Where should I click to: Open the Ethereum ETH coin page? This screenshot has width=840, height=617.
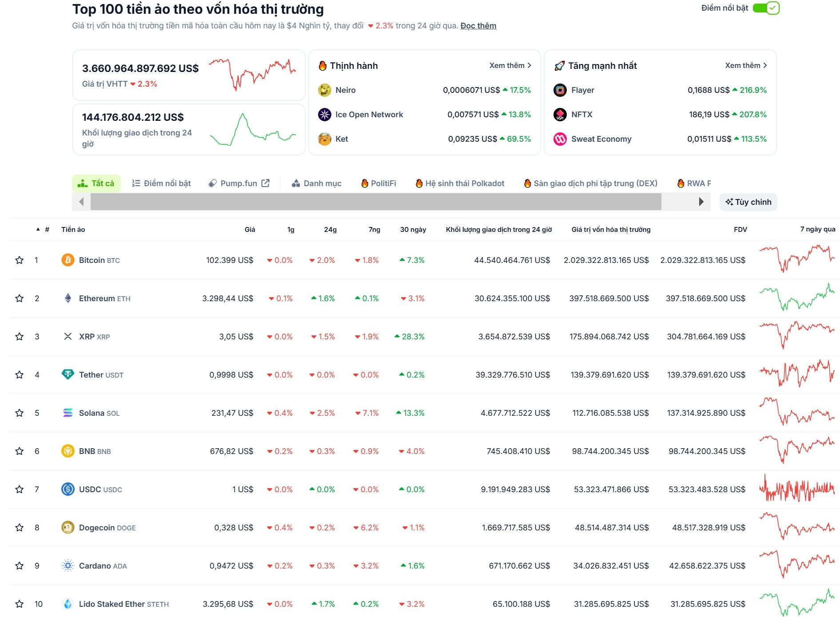point(104,299)
